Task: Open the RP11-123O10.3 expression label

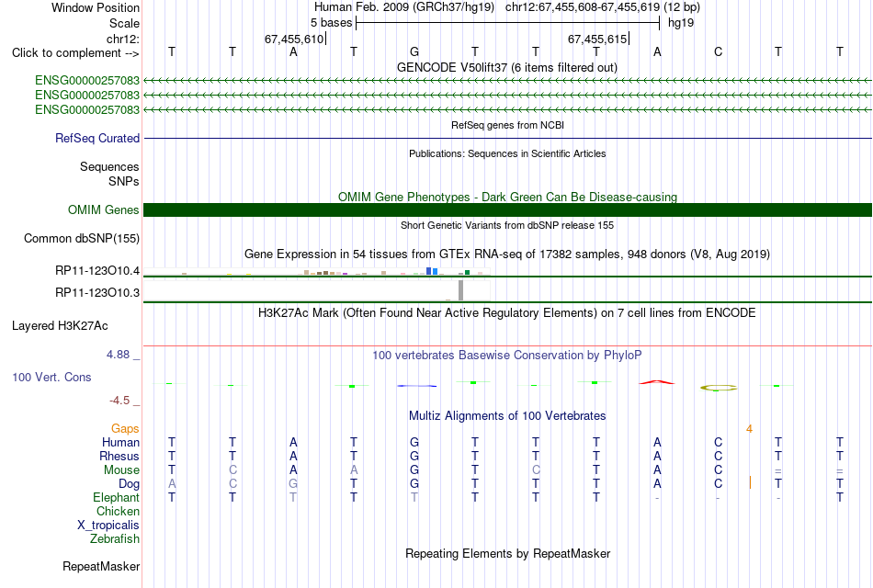Action: coord(97,292)
